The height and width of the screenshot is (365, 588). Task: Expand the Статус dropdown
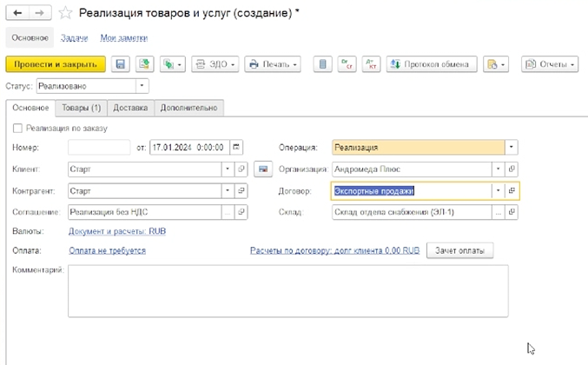[142, 86]
